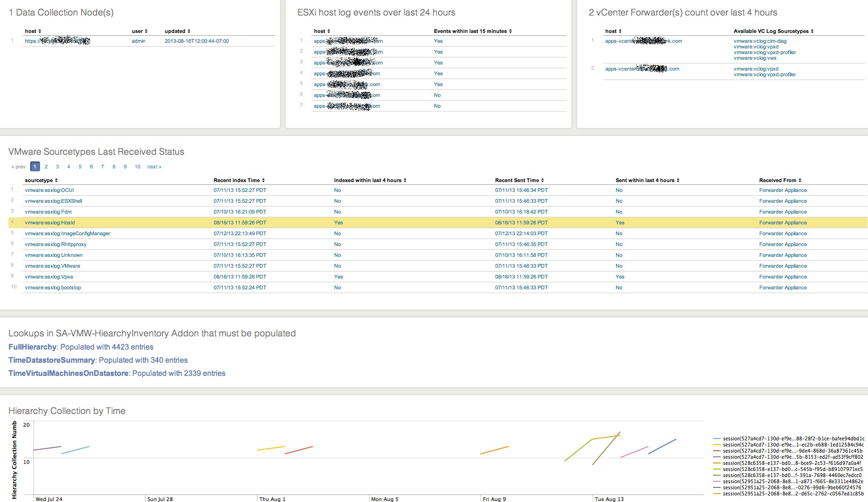Go to page 3 of sourcetypes

(x=57, y=167)
